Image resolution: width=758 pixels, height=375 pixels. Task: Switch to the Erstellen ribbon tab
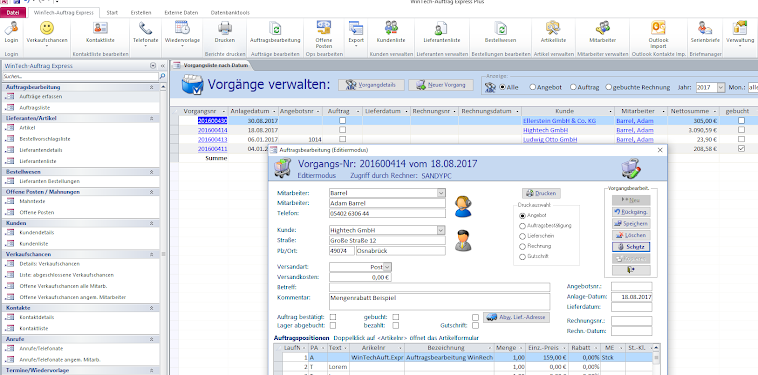click(140, 13)
